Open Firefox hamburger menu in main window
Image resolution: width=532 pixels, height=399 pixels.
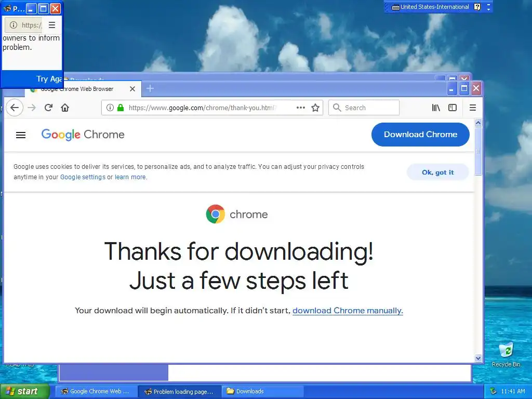pos(473,108)
